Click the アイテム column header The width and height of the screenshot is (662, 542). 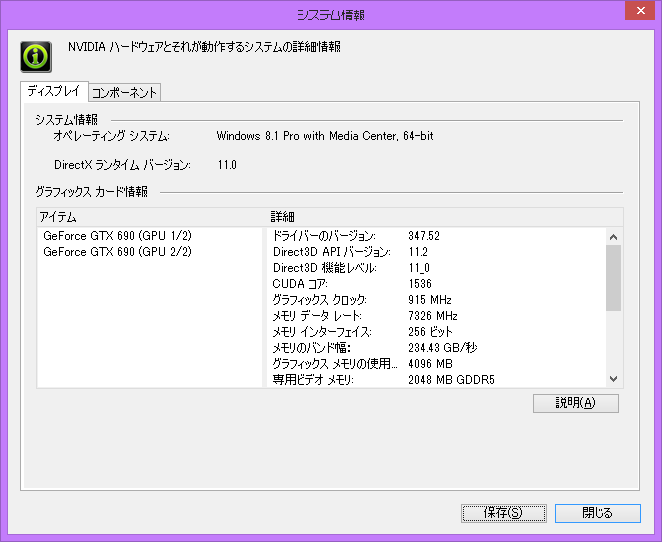(x=152, y=217)
